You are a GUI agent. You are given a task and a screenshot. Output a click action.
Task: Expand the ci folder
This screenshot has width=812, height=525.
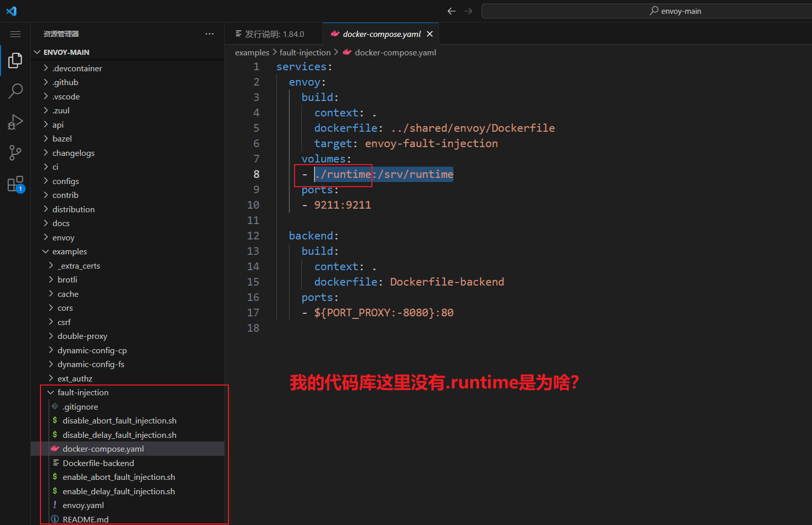128,167
